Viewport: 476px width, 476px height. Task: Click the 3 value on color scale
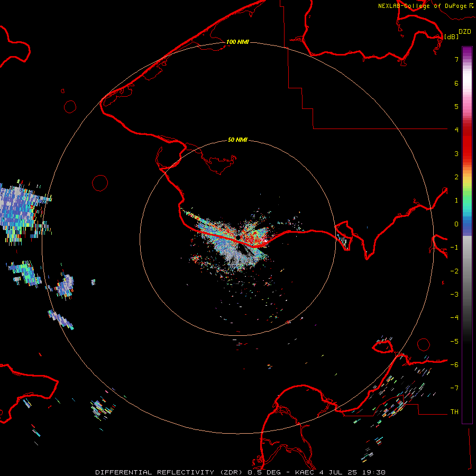(456, 153)
